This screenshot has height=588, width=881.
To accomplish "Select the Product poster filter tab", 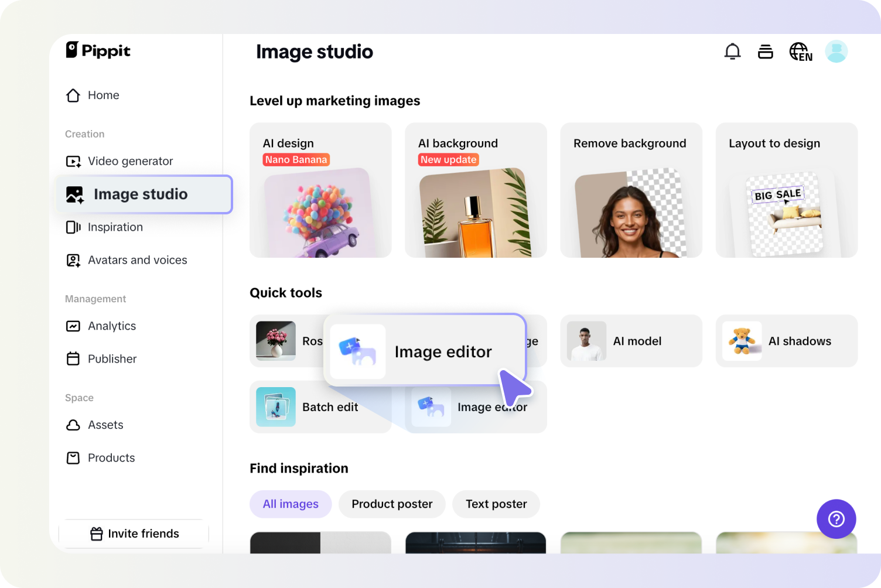I will (x=392, y=504).
